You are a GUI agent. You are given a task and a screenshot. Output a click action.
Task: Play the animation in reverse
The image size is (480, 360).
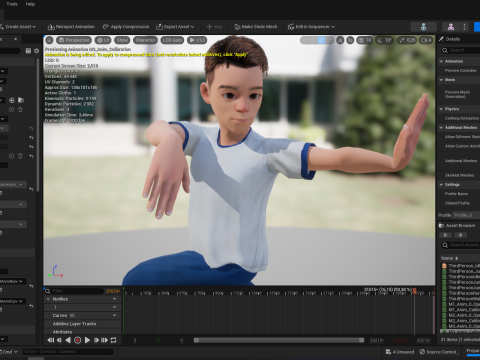(x=68, y=340)
